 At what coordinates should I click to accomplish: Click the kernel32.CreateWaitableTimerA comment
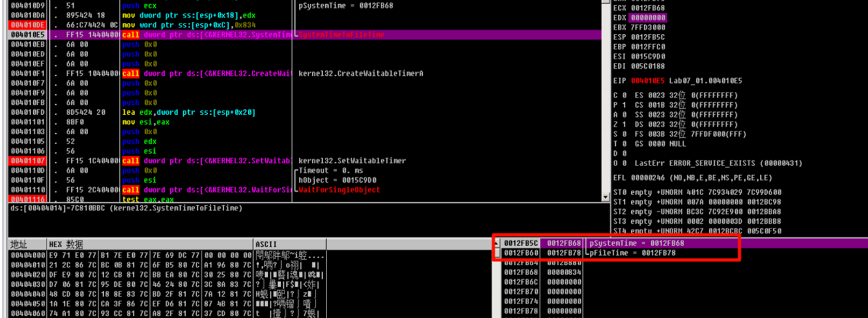click(x=361, y=74)
